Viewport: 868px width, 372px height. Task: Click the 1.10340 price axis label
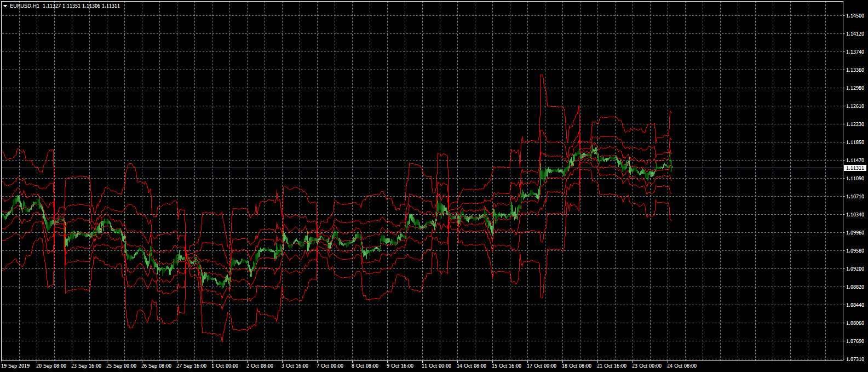[855, 215]
